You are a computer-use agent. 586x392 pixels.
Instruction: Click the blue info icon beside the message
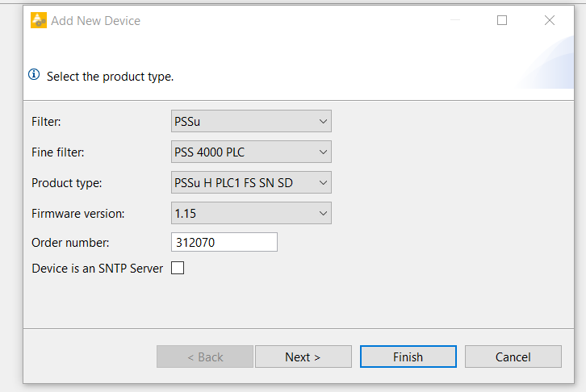click(34, 75)
